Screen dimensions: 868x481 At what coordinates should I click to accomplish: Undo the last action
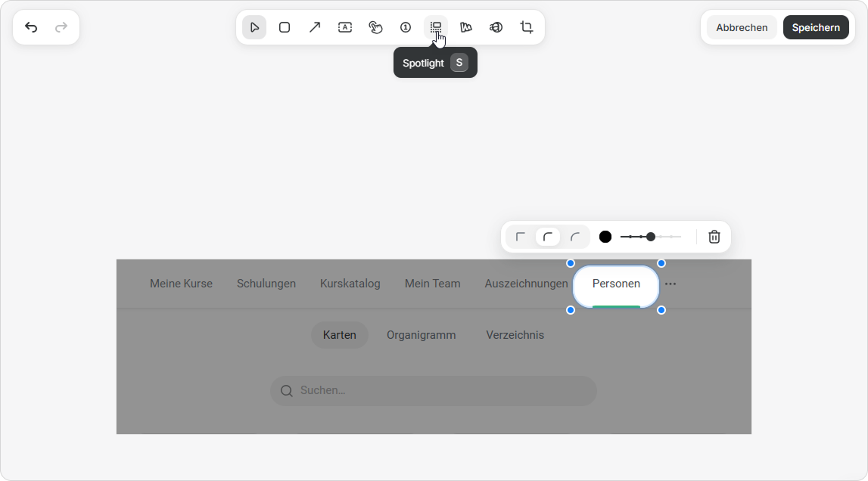point(31,27)
